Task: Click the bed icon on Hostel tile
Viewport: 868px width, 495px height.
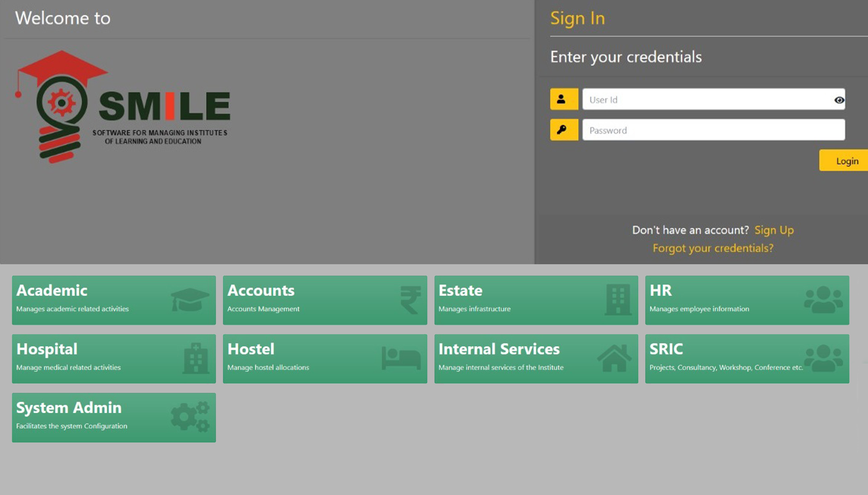Action: pyautogui.click(x=401, y=358)
